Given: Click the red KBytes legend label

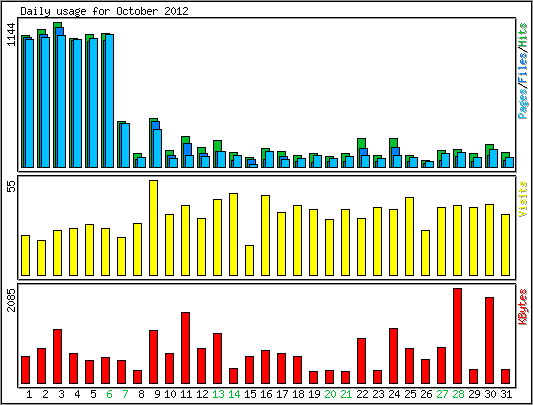Looking at the screenshot, I should tap(523, 306).
